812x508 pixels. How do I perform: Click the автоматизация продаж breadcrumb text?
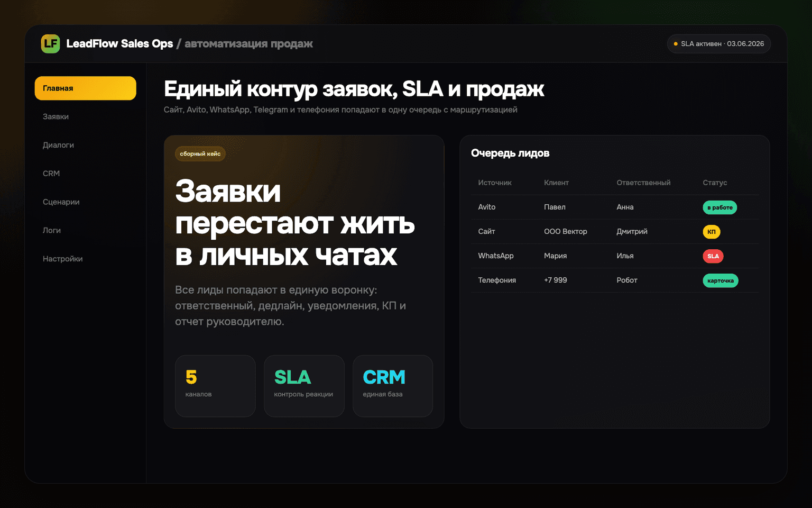coord(248,43)
